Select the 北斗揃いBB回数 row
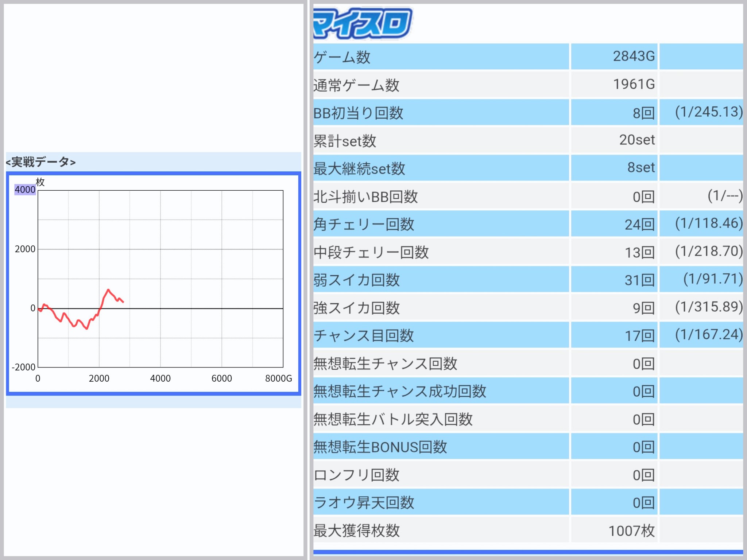 click(365, 197)
